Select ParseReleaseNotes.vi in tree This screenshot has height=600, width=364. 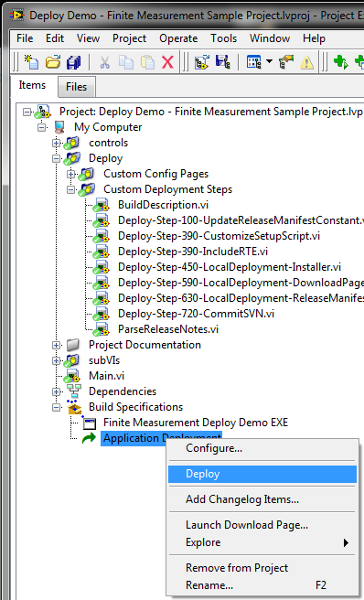tap(168, 329)
